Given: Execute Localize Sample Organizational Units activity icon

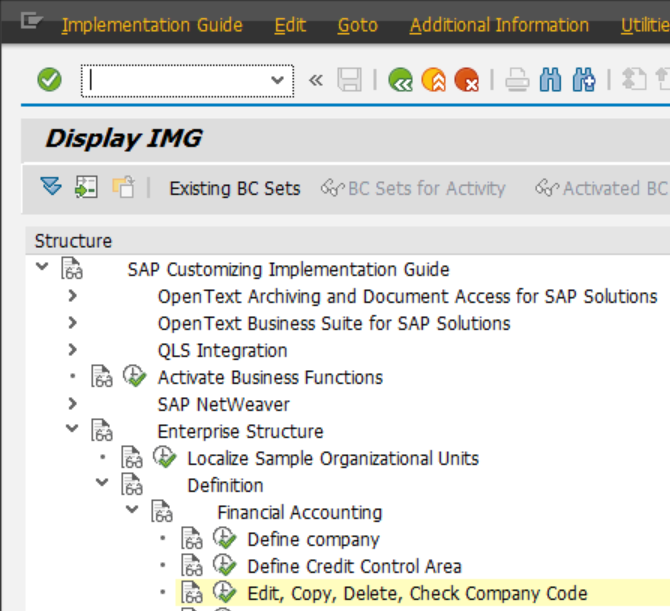Looking at the screenshot, I should pyautogui.click(x=164, y=457).
